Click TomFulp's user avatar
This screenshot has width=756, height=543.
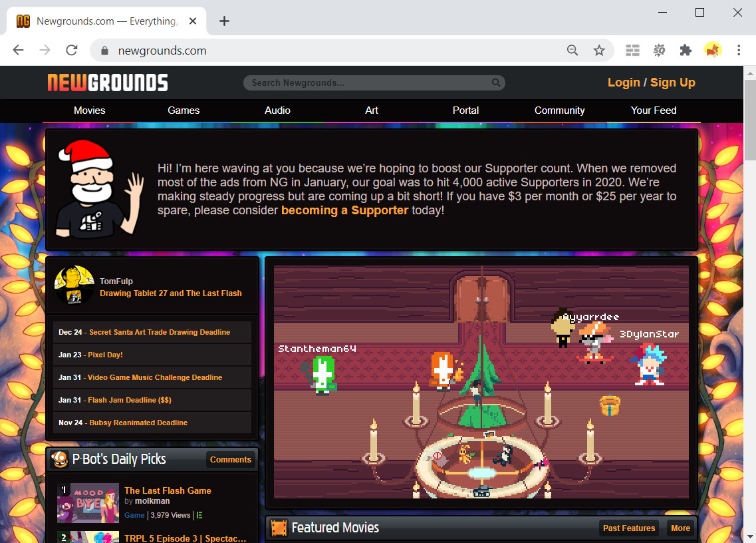(x=74, y=285)
